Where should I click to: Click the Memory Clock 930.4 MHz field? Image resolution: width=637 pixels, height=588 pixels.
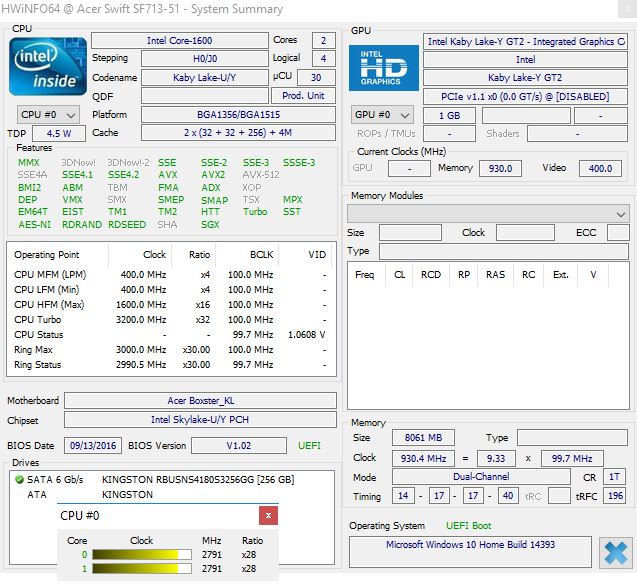coord(423,458)
